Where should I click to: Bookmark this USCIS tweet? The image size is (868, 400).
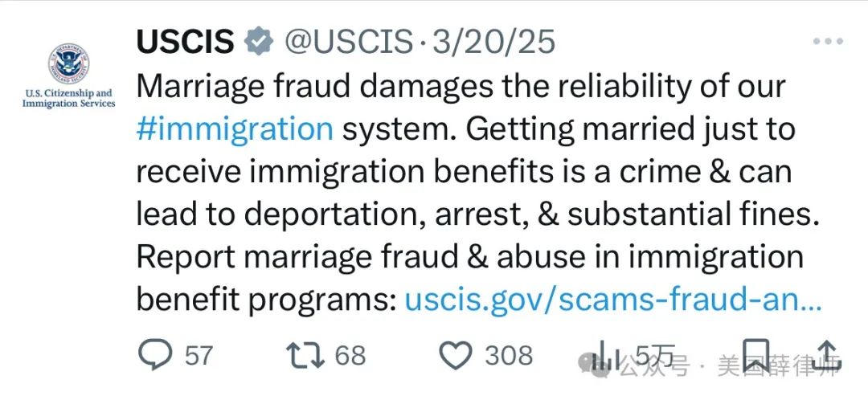point(755,355)
